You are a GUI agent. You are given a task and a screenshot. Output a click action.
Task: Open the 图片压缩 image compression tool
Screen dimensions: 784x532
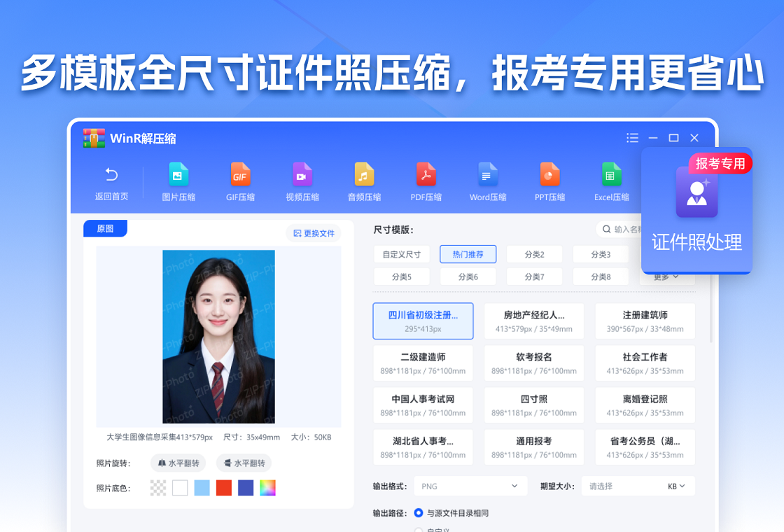tap(178, 182)
